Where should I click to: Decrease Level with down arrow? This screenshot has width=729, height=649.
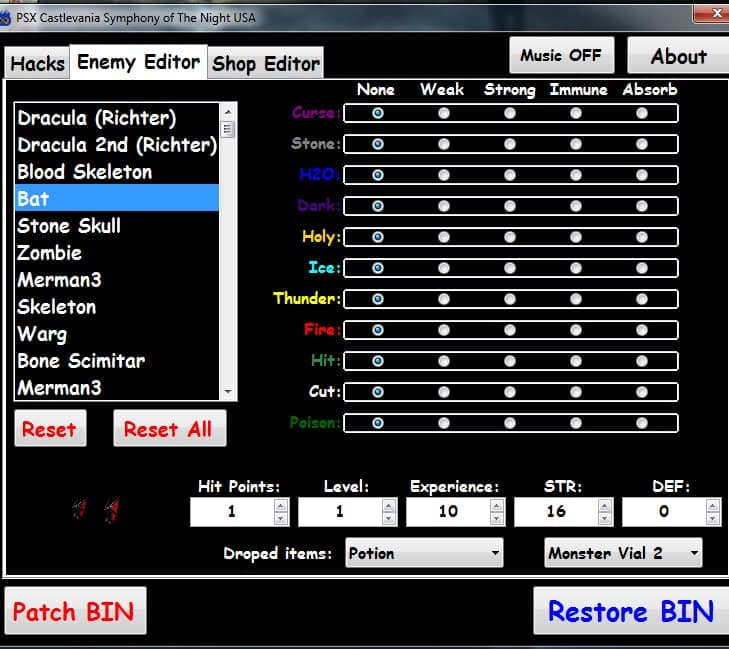(x=389, y=518)
